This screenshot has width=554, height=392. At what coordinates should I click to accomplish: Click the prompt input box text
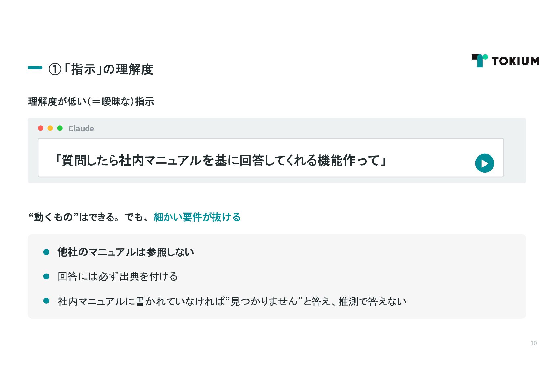(220, 160)
